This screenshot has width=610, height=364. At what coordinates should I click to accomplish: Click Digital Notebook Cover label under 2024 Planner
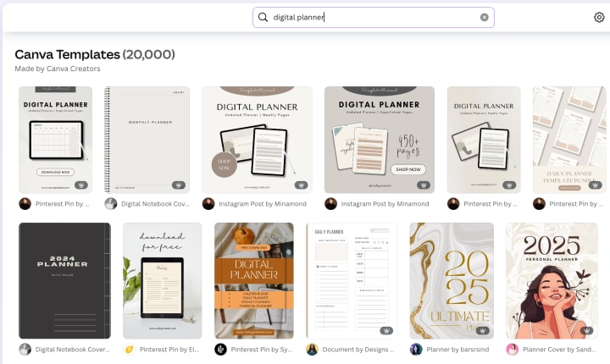tap(72, 350)
